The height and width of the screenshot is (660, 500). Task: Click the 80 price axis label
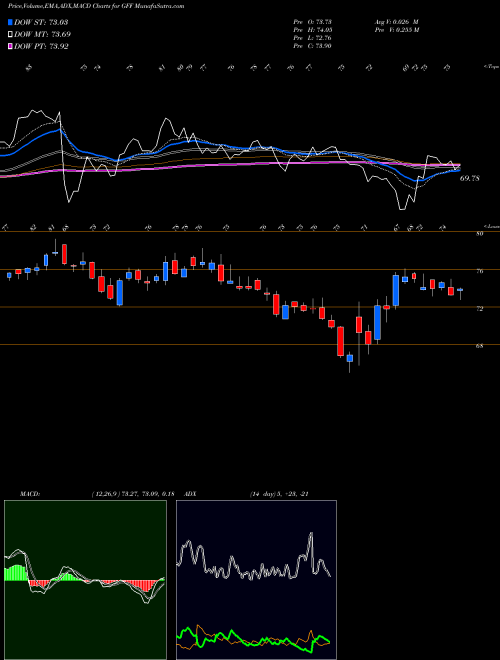point(479,234)
